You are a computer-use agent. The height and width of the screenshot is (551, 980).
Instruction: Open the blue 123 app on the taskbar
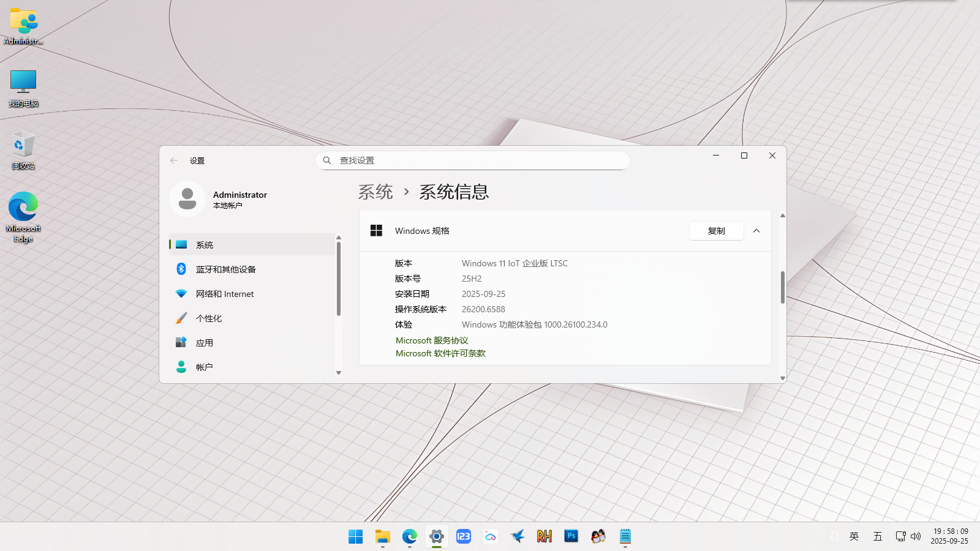click(464, 536)
